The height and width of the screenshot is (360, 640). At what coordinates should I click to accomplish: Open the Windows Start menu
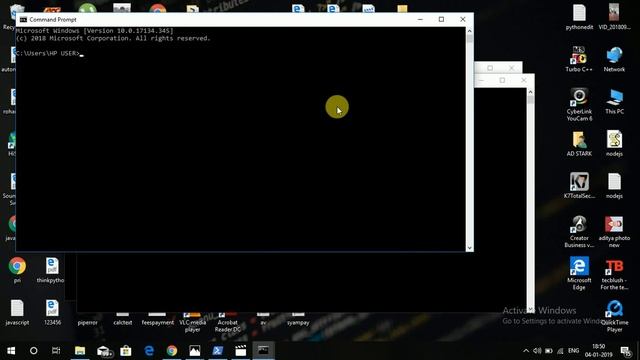click(11, 351)
